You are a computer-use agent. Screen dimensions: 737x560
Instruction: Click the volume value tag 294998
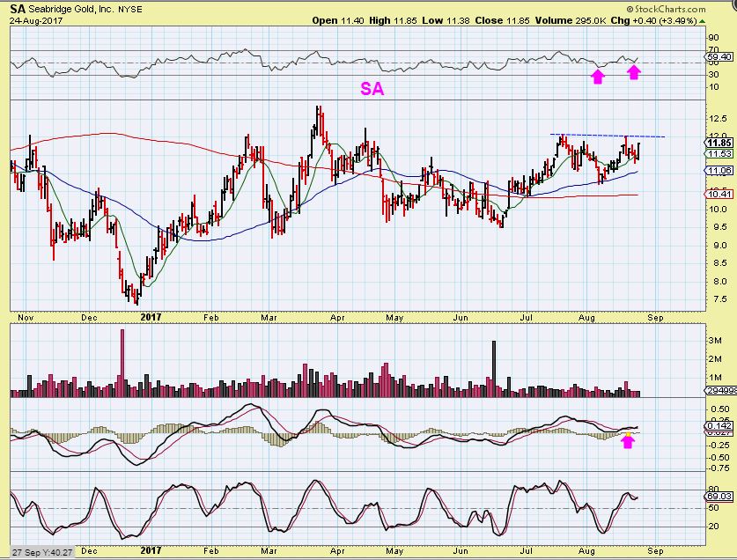click(720, 390)
